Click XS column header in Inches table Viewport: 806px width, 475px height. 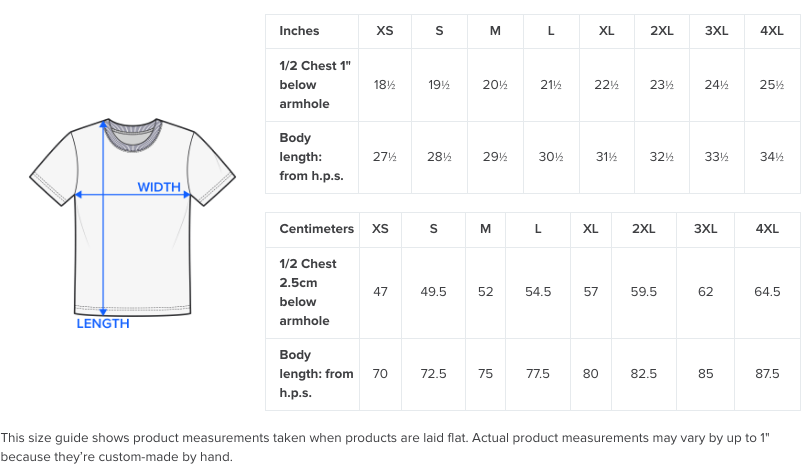[x=384, y=31]
